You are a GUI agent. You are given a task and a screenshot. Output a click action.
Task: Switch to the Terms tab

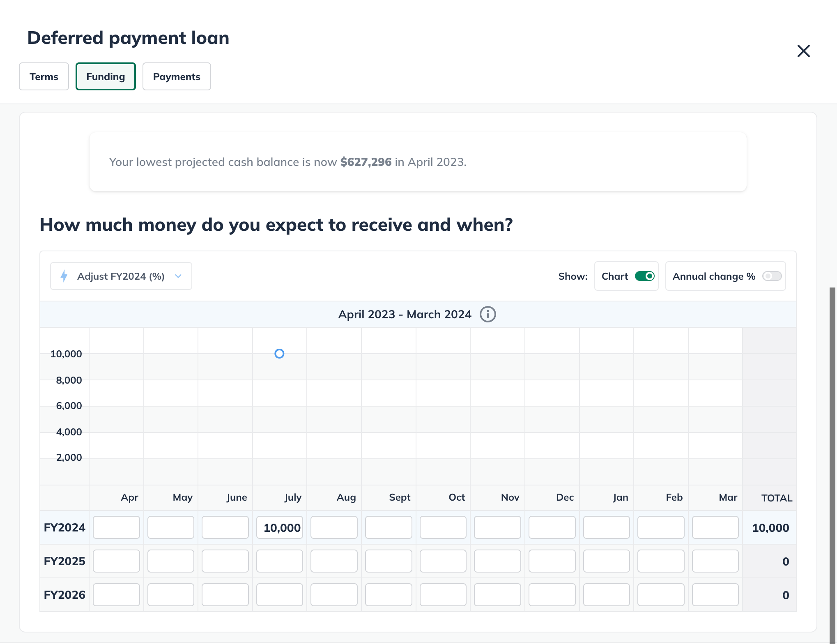pos(44,76)
